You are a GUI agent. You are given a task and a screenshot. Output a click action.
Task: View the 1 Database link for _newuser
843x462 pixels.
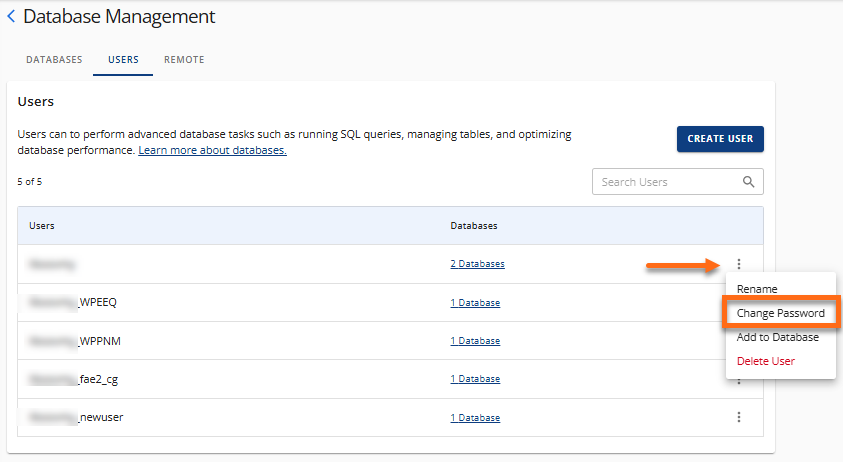pyautogui.click(x=474, y=417)
